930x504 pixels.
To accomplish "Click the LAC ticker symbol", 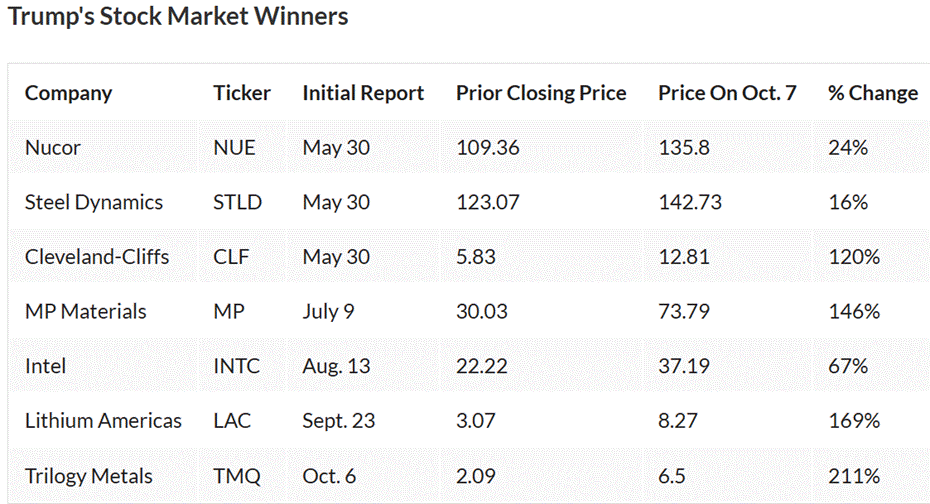I will pyautogui.click(x=231, y=421).
